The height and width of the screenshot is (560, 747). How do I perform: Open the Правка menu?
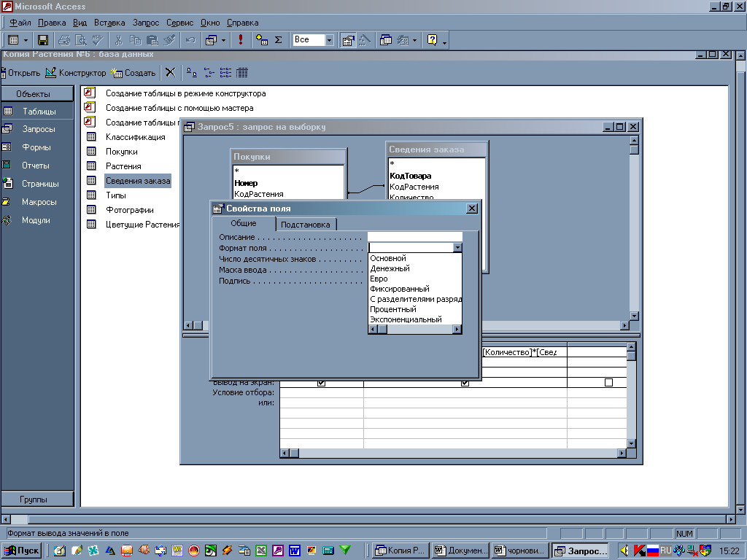pos(52,23)
